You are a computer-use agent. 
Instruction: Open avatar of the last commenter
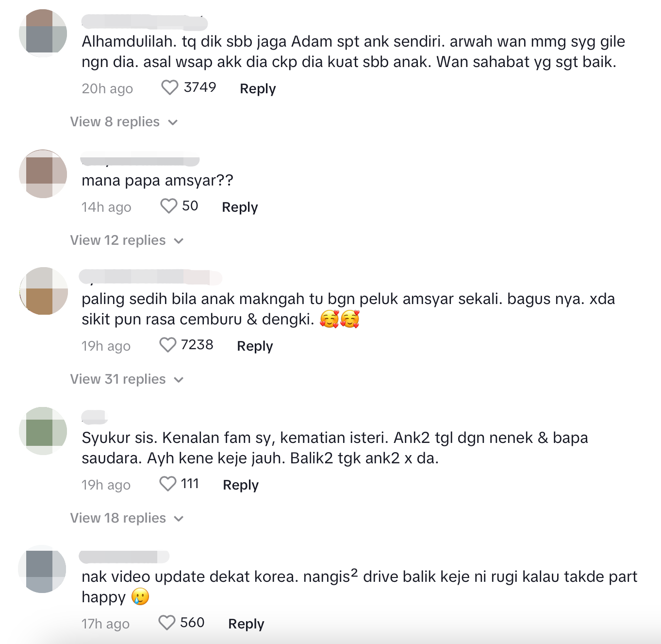(42, 569)
